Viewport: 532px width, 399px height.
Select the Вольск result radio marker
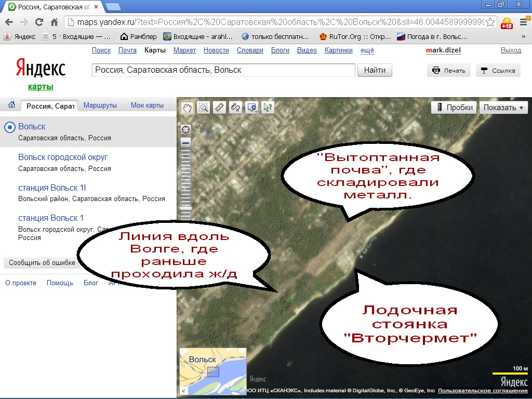coord(10,127)
